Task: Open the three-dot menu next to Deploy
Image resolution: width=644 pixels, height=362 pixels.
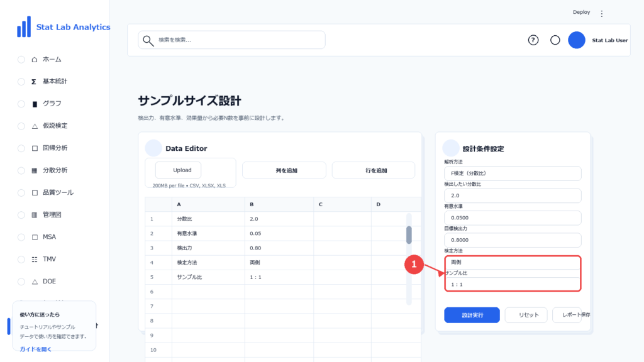Action: [602, 14]
